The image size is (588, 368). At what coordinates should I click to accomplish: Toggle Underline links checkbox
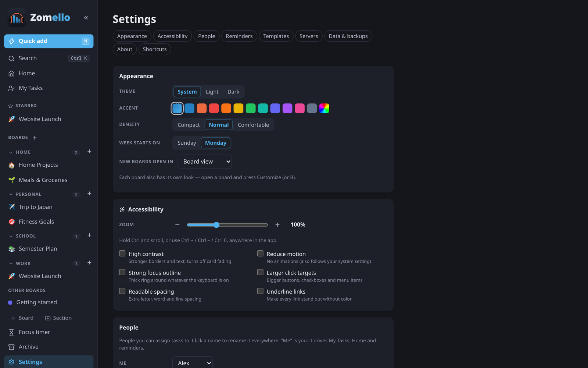tap(260, 291)
